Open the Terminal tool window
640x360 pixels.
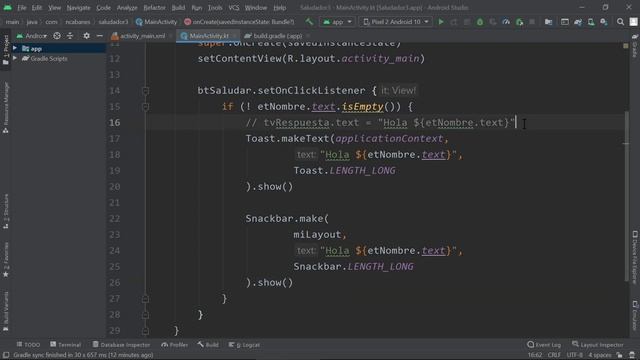tap(65, 345)
